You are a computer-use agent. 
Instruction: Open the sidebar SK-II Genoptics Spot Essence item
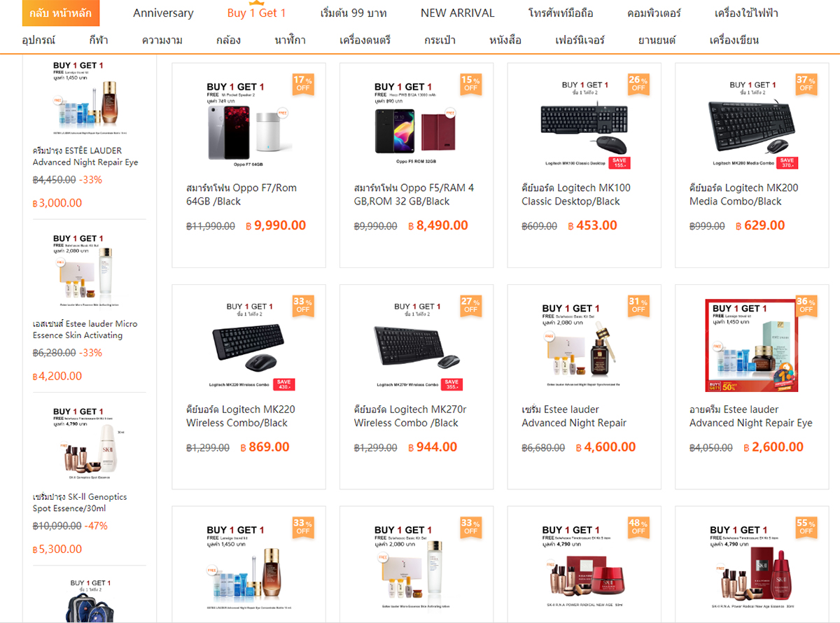pos(79,503)
